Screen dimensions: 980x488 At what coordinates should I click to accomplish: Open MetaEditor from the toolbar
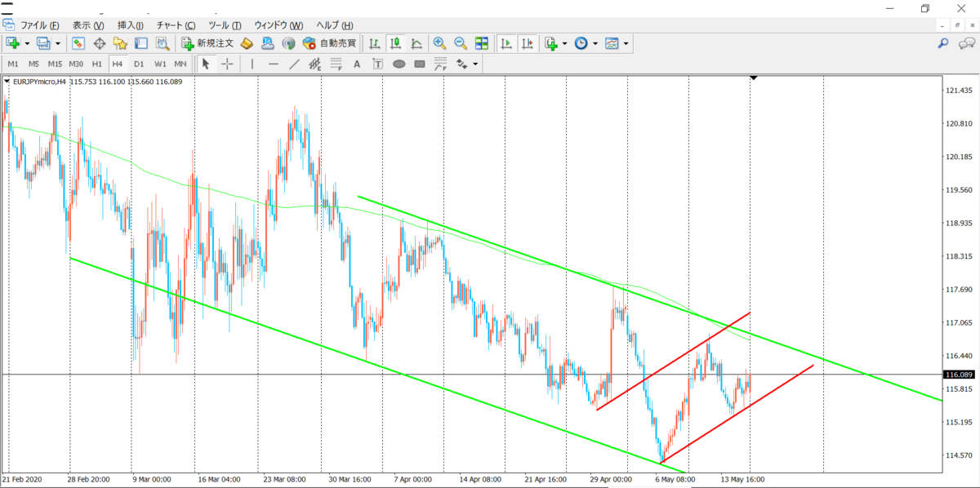247,43
